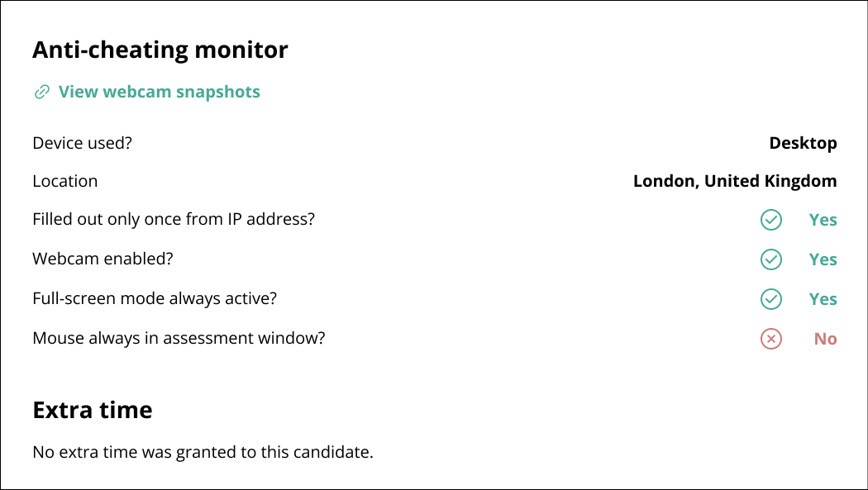Open the View webcam snapshots link
The width and height of the screenshot is (868, 490).
pyautogui.click(x=159, y=92)
